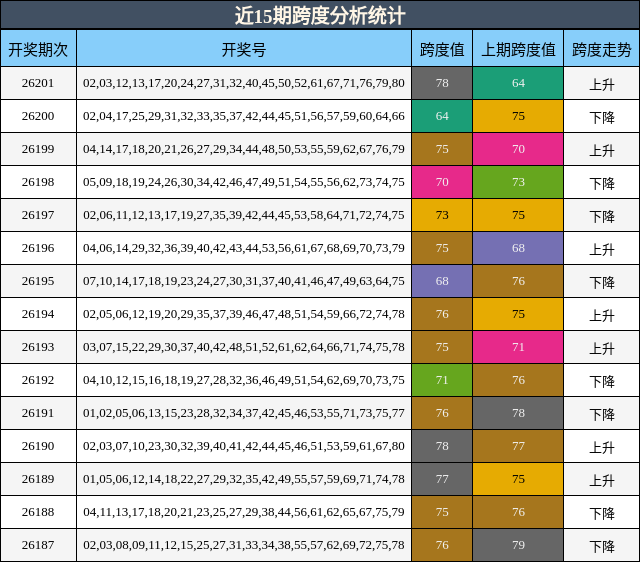Select draw period 26197
This screenshot has height=562, width=640.
coord(38,215)
